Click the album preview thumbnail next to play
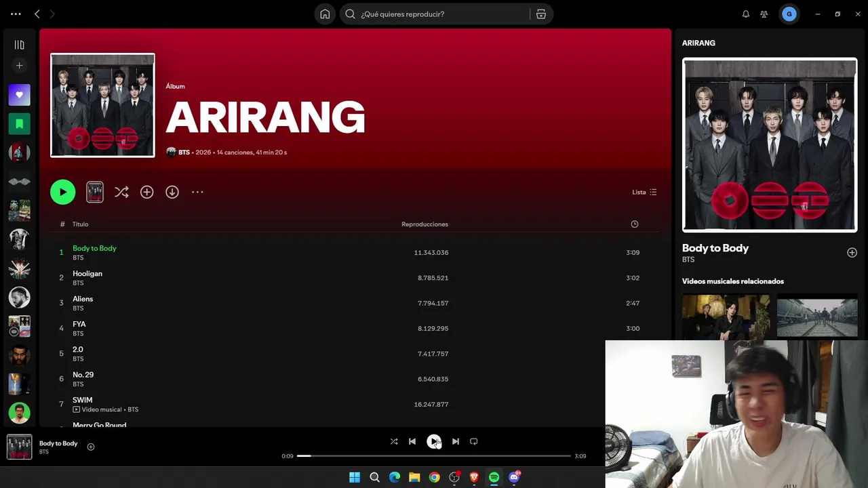This screenshot has width=868, height=488. click(95, 192)
